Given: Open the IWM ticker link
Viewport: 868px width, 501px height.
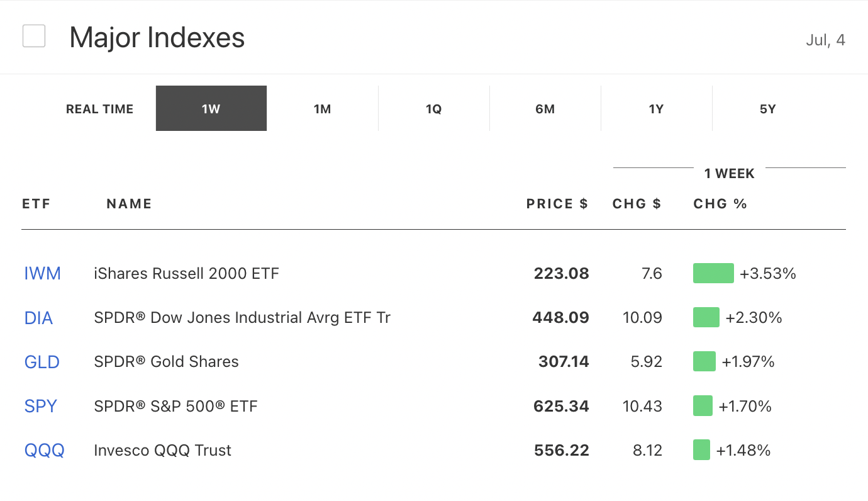Looking at the screenshot, I should [43, 274].
